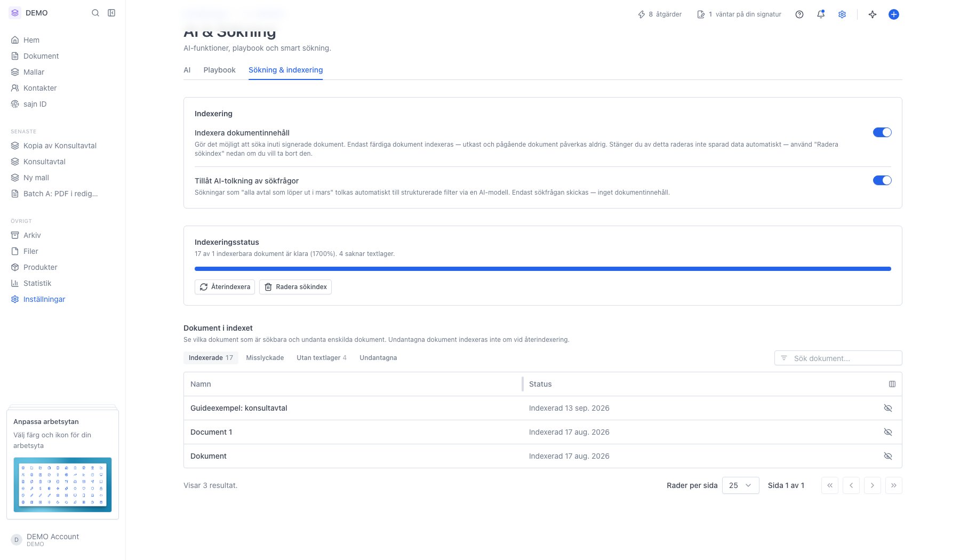Show Utan textlager documents filter
The height and width of the screenshot is (560, 960).
(x=322, y=358)
